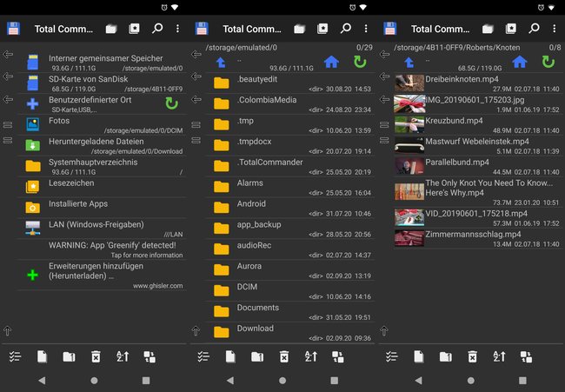The image size is (565, 392).
Task: Open LAN (Windows-Freigaben)
Action: pyautogui.click(x=102, y=229)
